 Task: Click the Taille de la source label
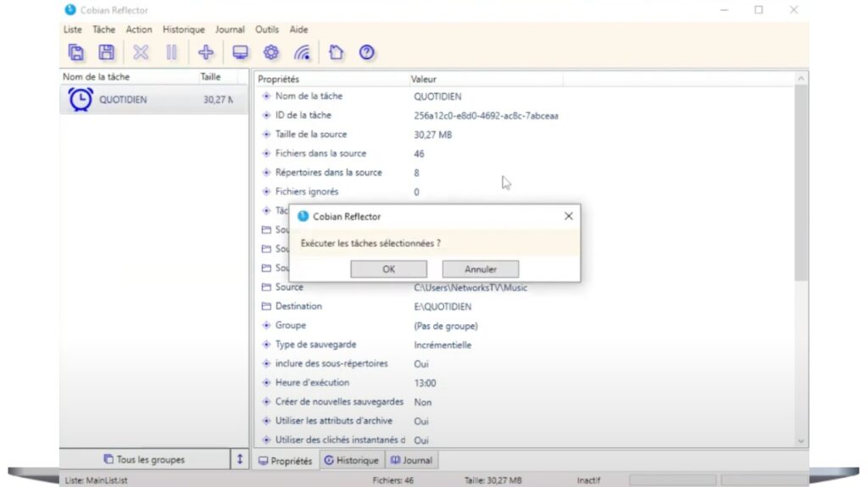point(311,134)
